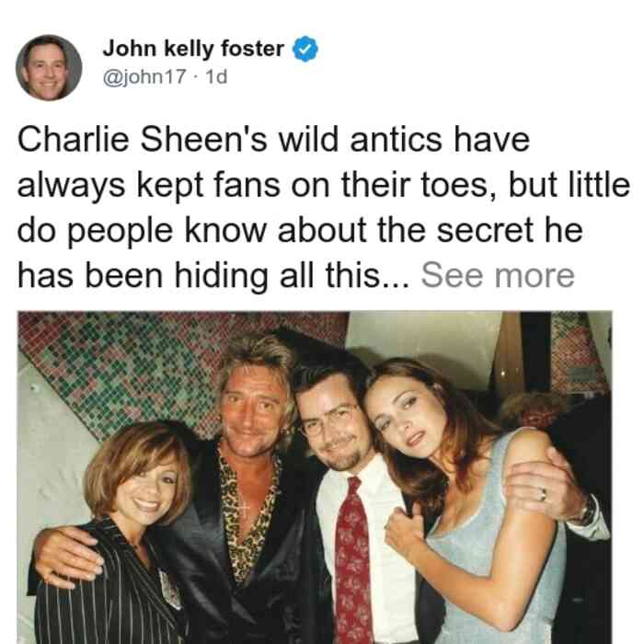The height and width of the screenshot is (644, 644).
Task: Click the words "has been hiding all this..."
Action: tap(213, 275)
